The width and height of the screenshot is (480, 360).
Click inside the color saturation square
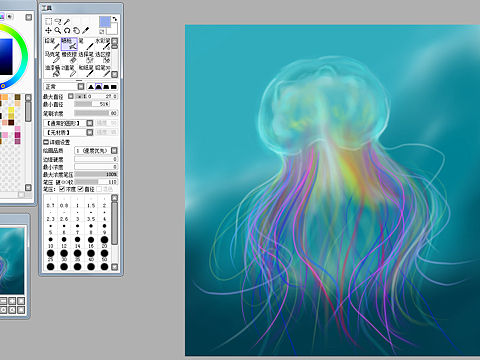6,57
